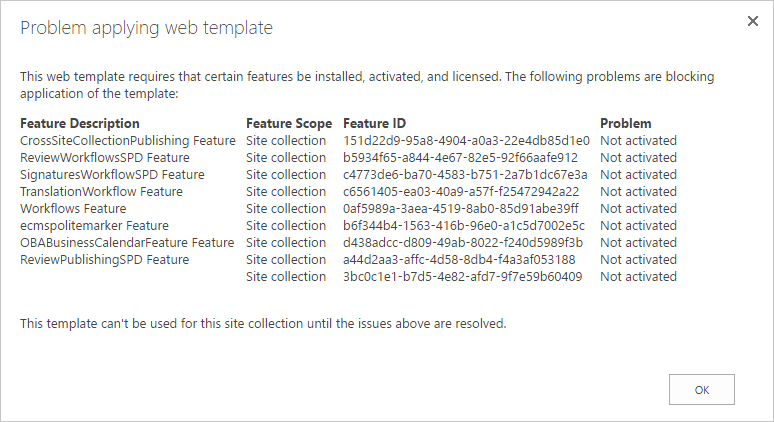Click the ecmspolitemarker Feature entry
The height and width of the screenshot is (422, 774).
tap(94, 226)
